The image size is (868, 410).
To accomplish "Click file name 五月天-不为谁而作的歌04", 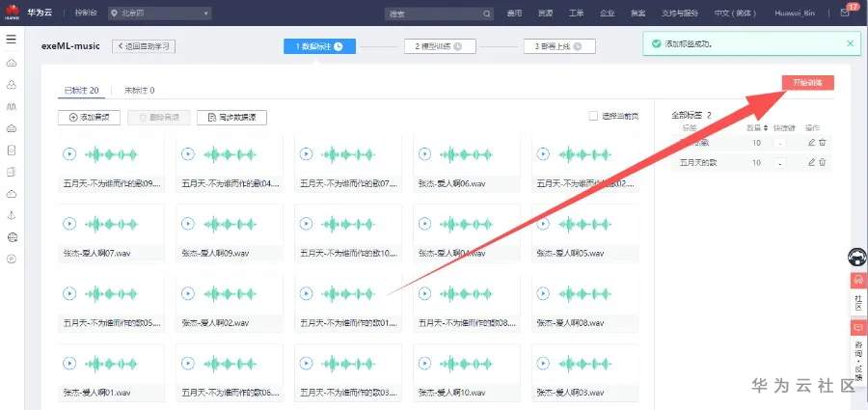I will pyautogui.click(x=231, y=183).
